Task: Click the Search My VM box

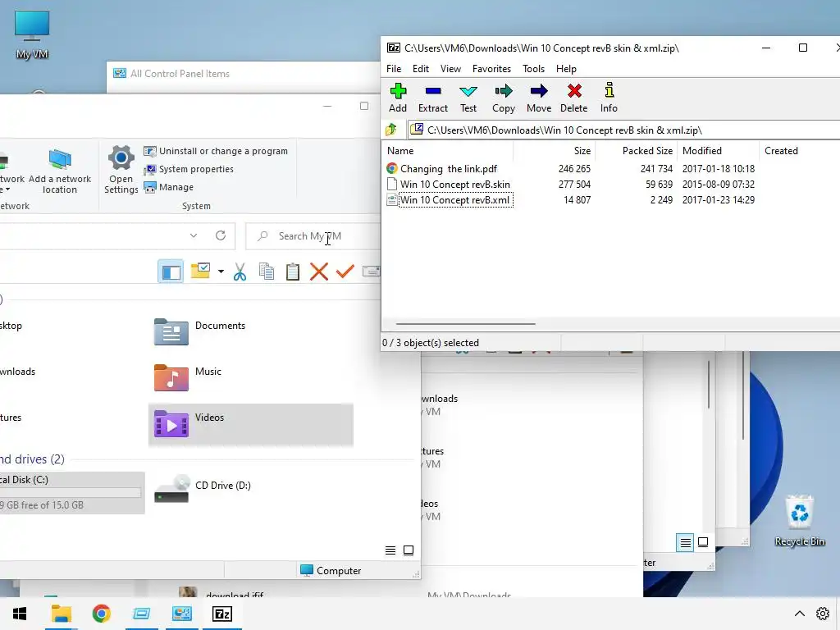Action: [313, 236]
